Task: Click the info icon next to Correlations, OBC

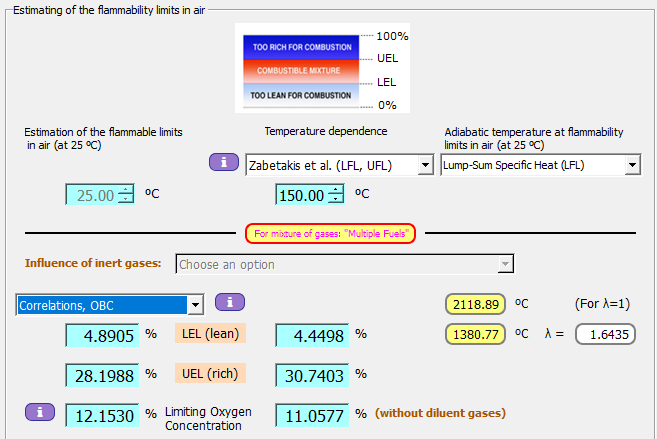Action: 229,301
